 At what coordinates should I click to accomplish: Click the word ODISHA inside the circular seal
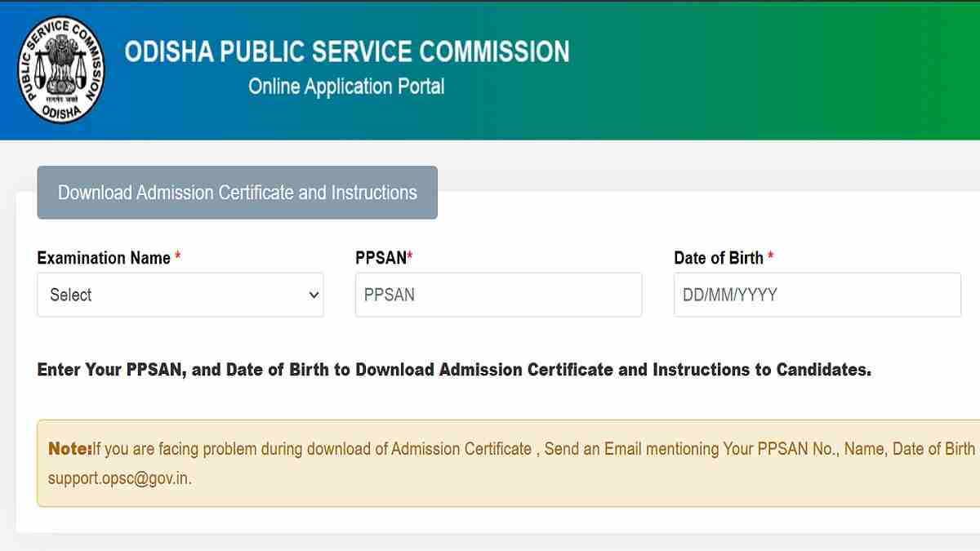point(62,110)
